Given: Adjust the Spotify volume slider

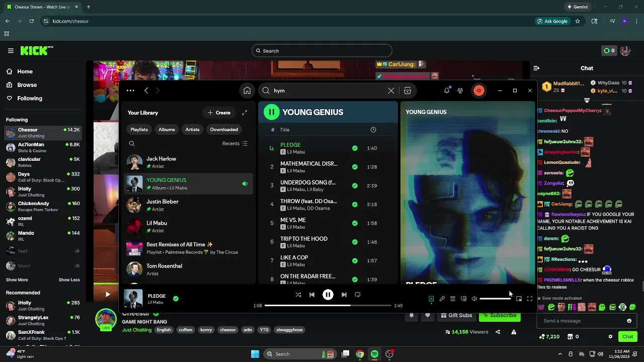Looking at the screenshot, I should pos(496,299).
